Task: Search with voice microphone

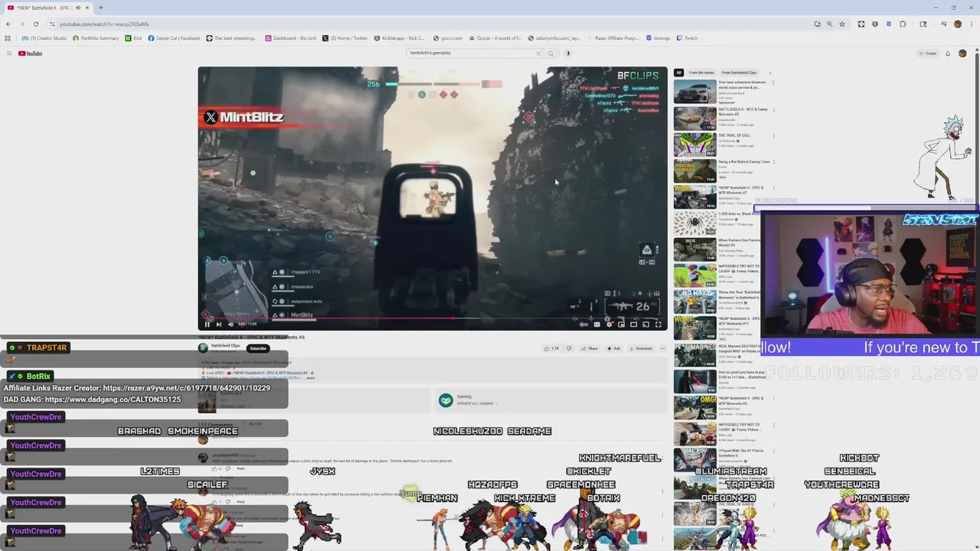Action: (x=568, y=54)
